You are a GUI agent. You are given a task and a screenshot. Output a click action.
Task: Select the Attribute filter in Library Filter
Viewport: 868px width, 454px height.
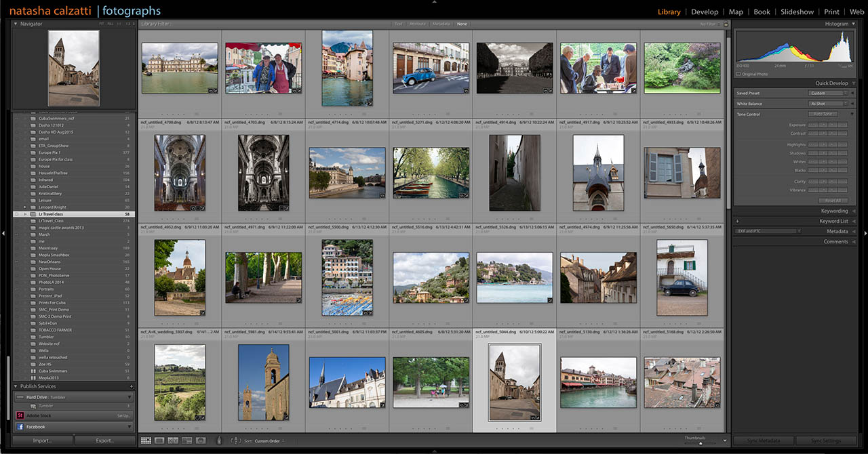point(418,24)
